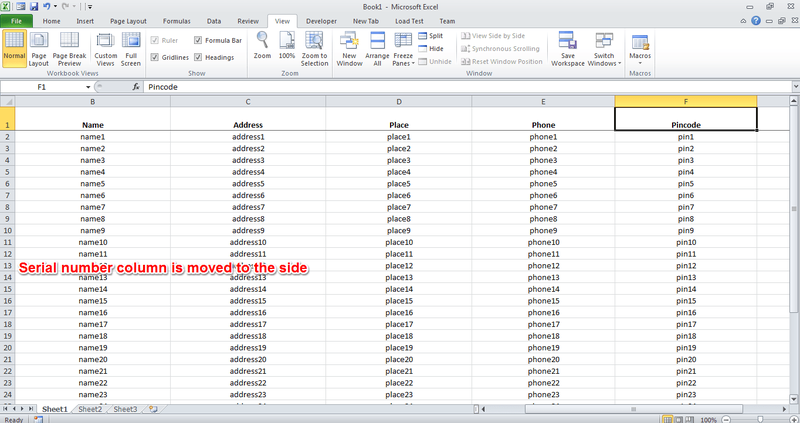Toggle the Headings checkbox

pos(198,57)
